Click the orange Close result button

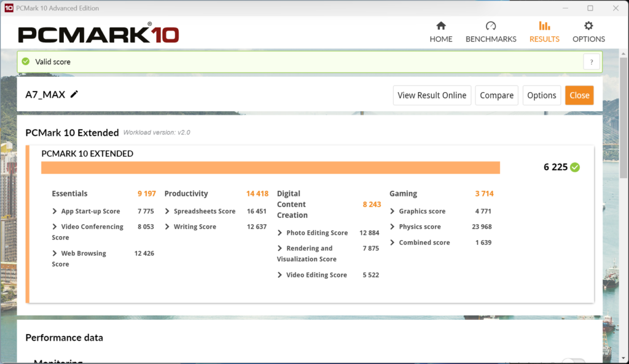pyautogui.click(x=579, y=95)
